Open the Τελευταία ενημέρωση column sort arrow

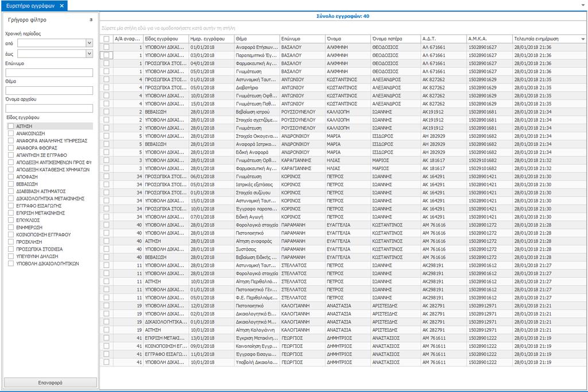pyautogui.click(x=583, y=39)
